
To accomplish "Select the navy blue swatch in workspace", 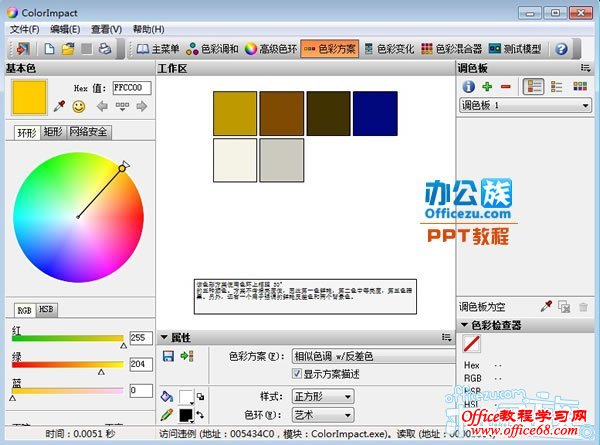I will (x=375, y=113).
